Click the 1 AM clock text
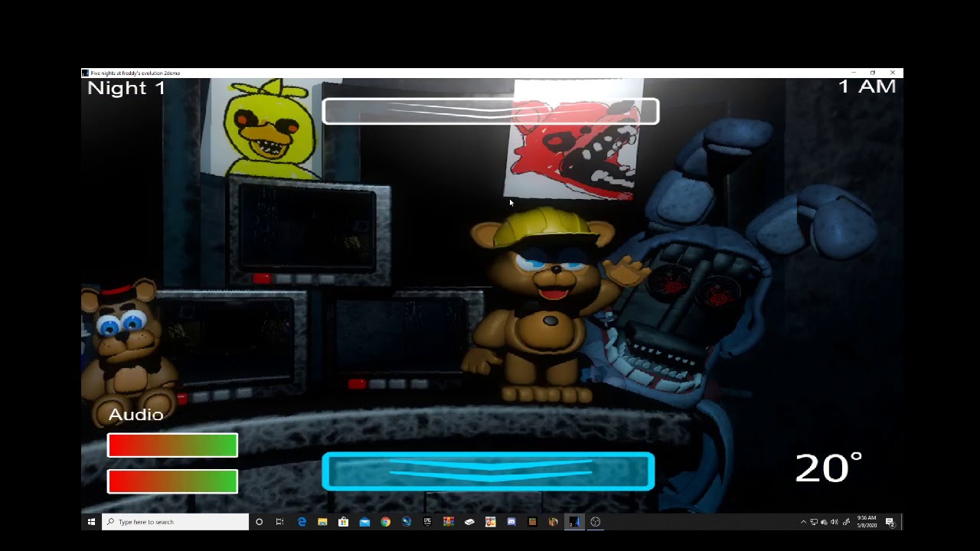This screenshot has width=980, height=551. [867, 86]
